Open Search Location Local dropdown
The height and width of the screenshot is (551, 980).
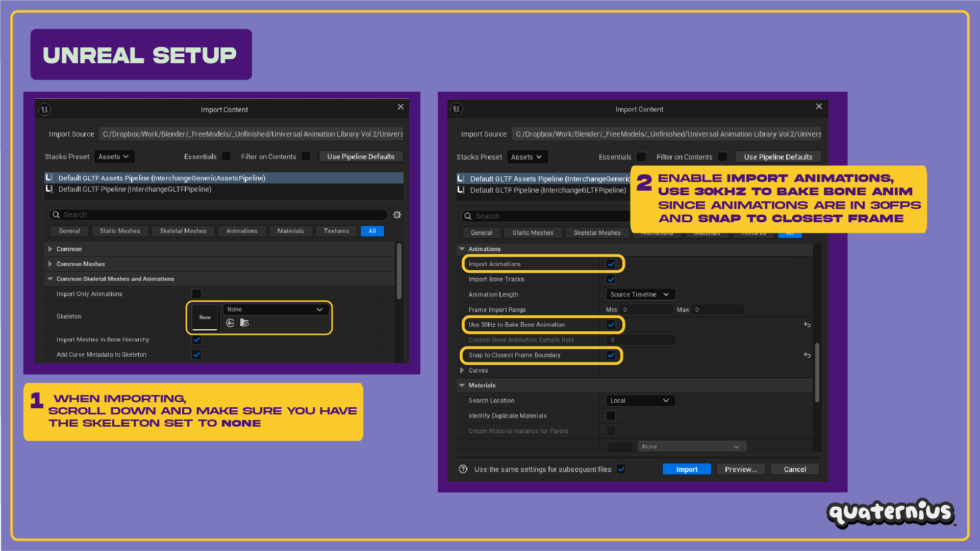641,401
